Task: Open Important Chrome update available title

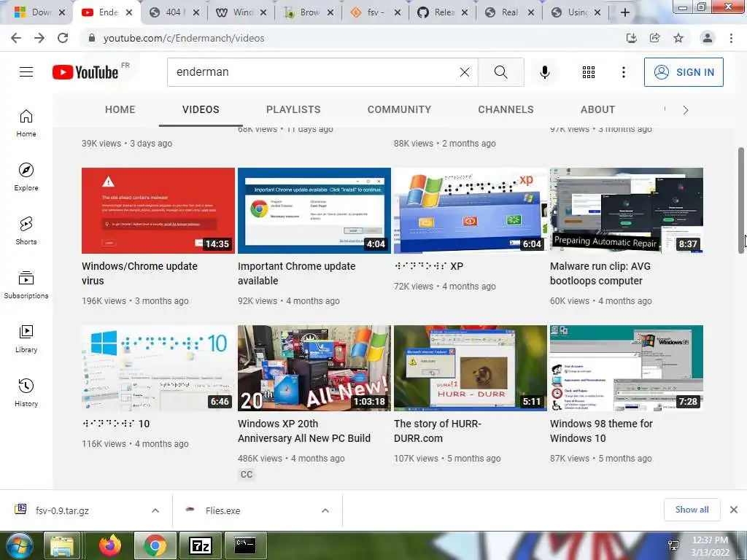Action: [296, 273]
